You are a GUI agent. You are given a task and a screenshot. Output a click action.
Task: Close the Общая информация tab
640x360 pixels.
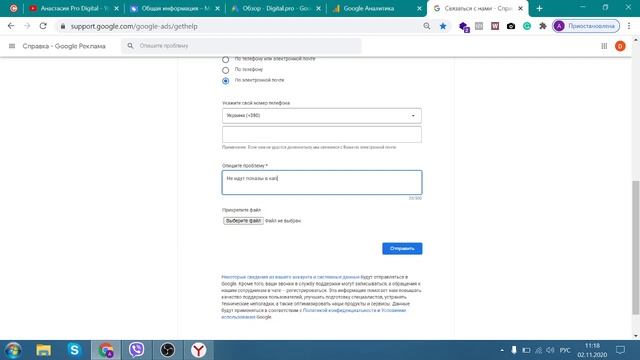(217, 8)
